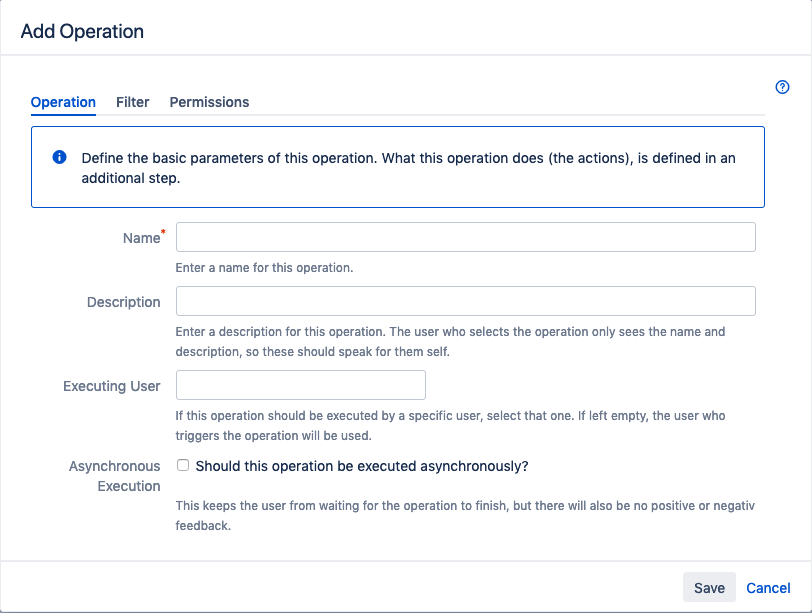Click the Description field label

coord(123,302)
